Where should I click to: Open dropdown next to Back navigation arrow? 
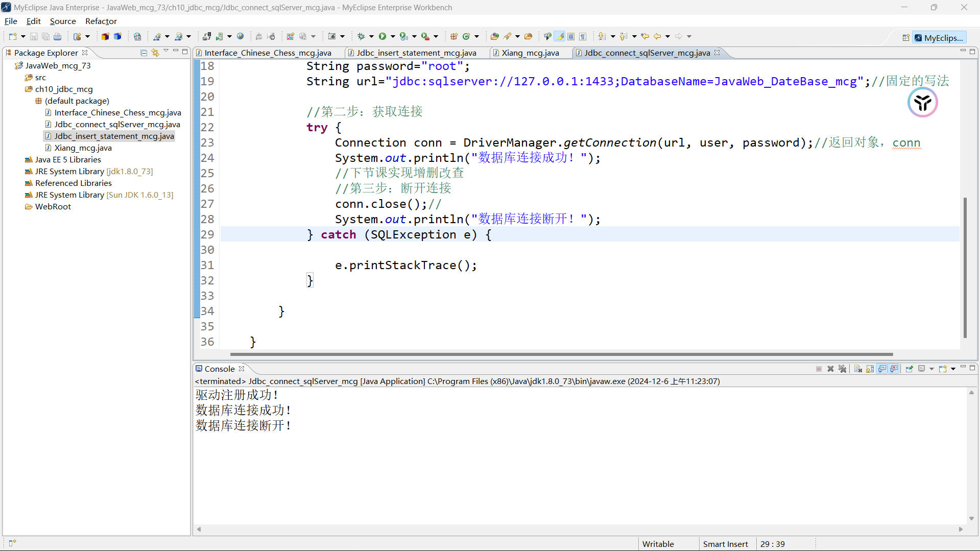coord(667,36)
